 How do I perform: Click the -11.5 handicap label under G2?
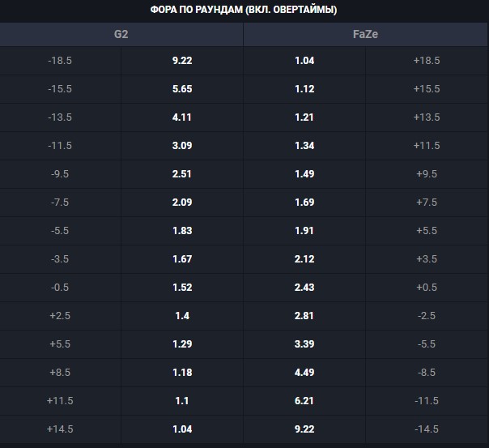(x=60, y=146)
